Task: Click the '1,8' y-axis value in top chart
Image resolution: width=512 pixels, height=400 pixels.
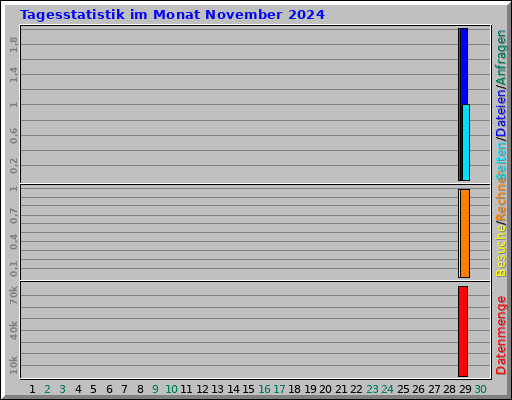Action: tap(13, 44)
